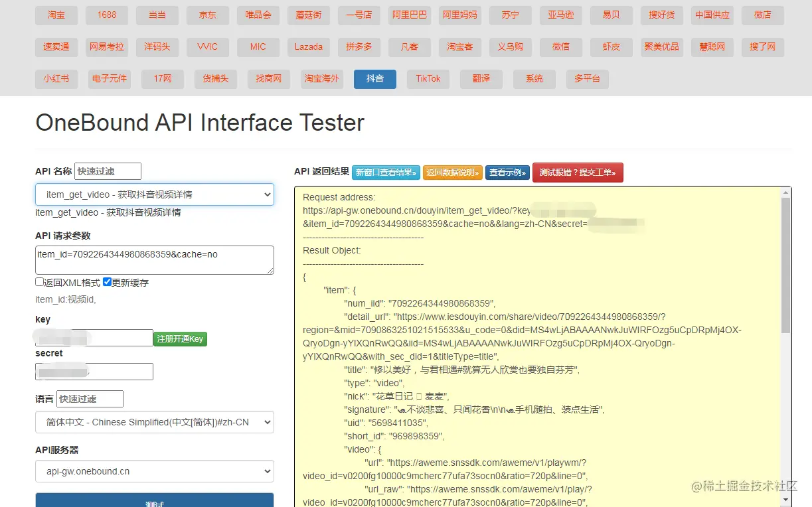Screen dimensions: 812x507
Task: Click the result panel vertical scrollbar thumb
Action: [785, 265]
